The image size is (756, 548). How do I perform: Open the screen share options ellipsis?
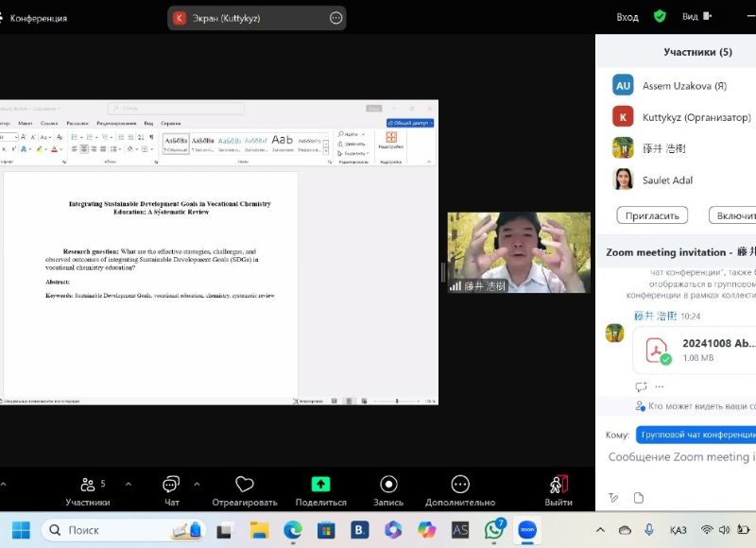pyautogui.click(x=335, y=18)
